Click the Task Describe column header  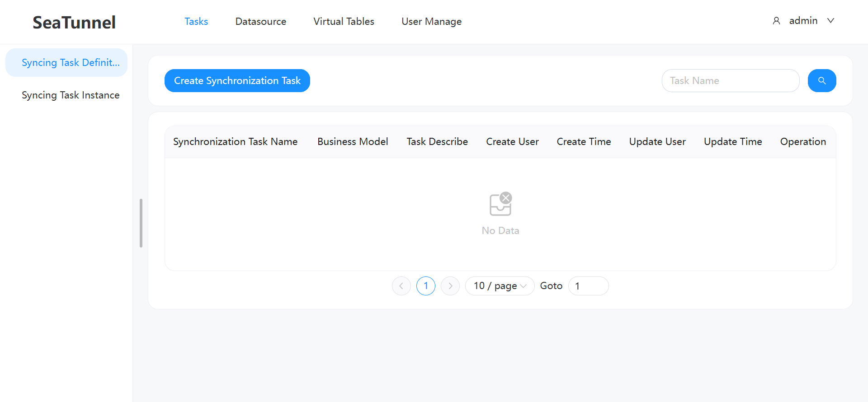tap(437, 142)
